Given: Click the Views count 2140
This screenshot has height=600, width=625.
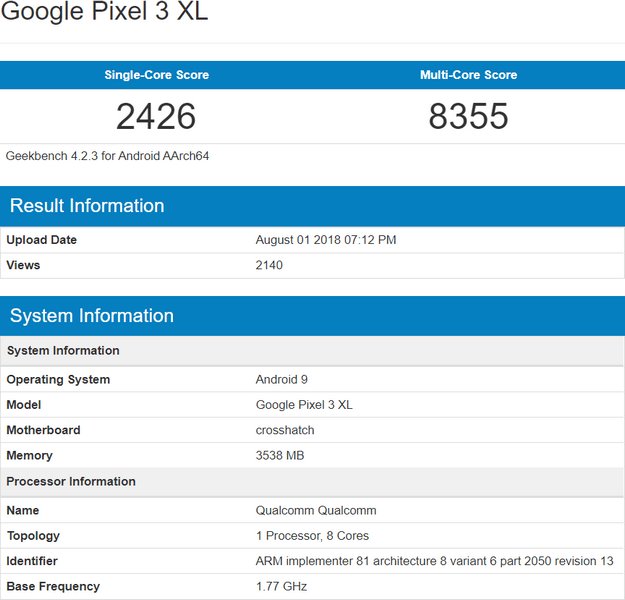Looking at the screenshot, I should coord(269,265).
